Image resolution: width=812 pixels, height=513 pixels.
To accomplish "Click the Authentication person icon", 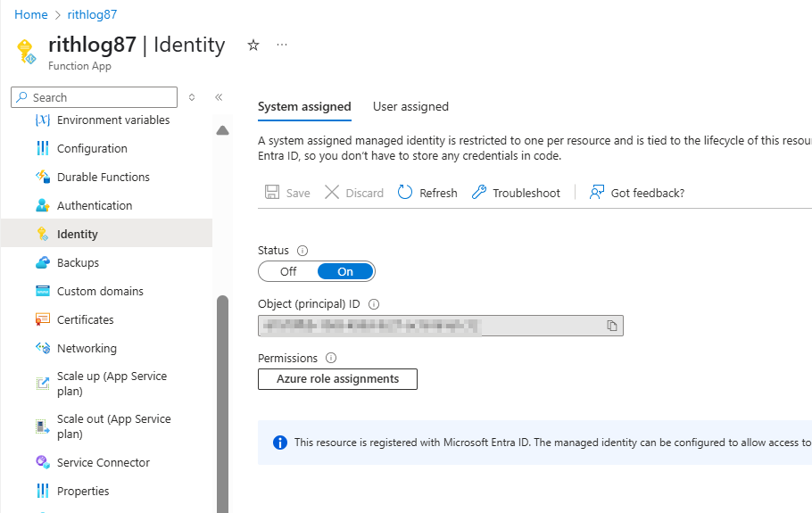I will pyautogui.click(x=43, y=205).
